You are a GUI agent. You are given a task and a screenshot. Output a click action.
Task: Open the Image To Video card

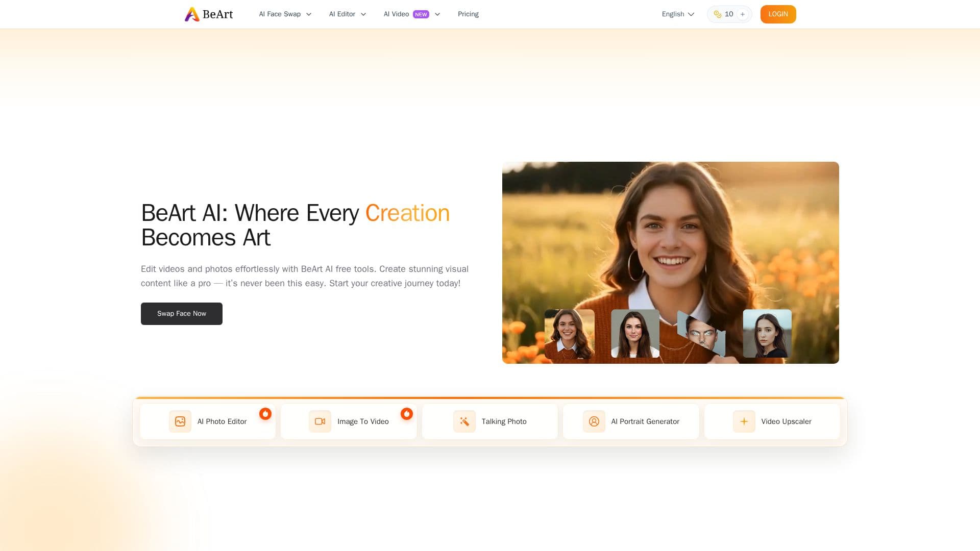(x=349, y=421)
